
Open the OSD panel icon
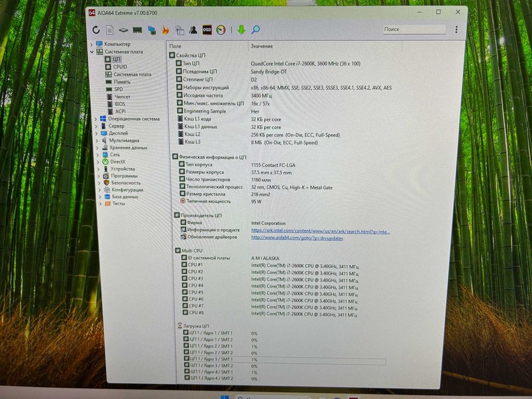pos(207,30)
